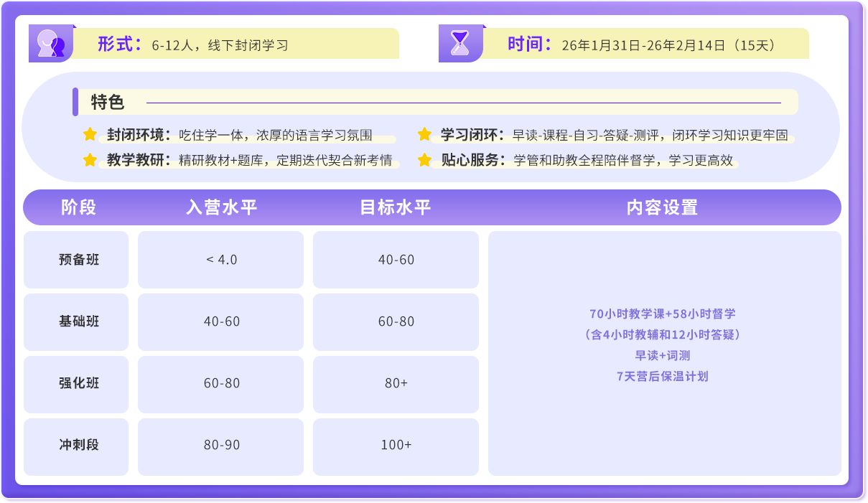The height and width of the screenshot is (503, 868).
Task: Open the 基础班 stage cell
Action: tap(79, 321)
